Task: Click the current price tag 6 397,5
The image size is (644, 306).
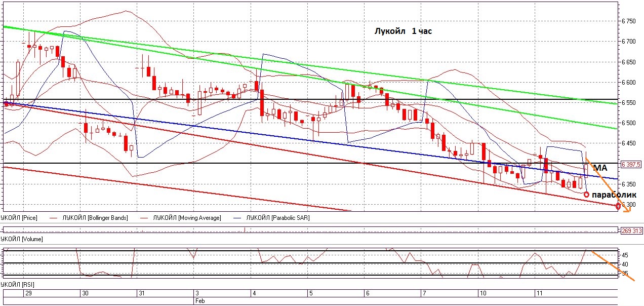Action: click(631, 164)
